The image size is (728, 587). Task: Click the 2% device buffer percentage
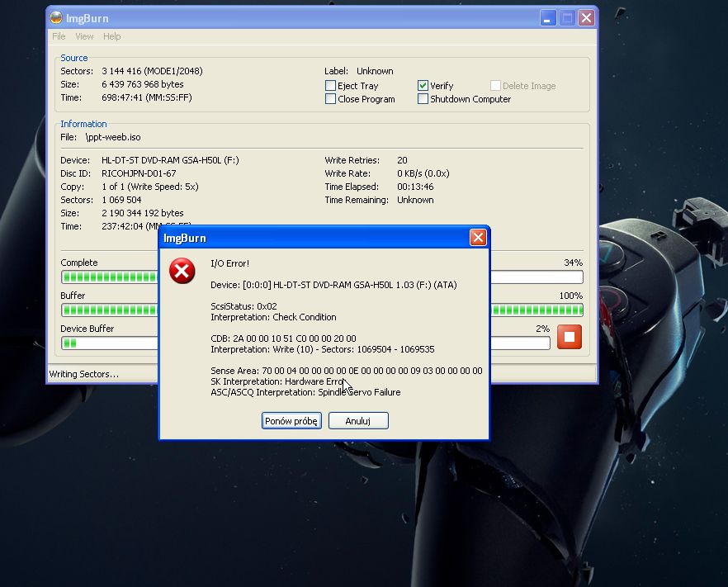[543, 329]
